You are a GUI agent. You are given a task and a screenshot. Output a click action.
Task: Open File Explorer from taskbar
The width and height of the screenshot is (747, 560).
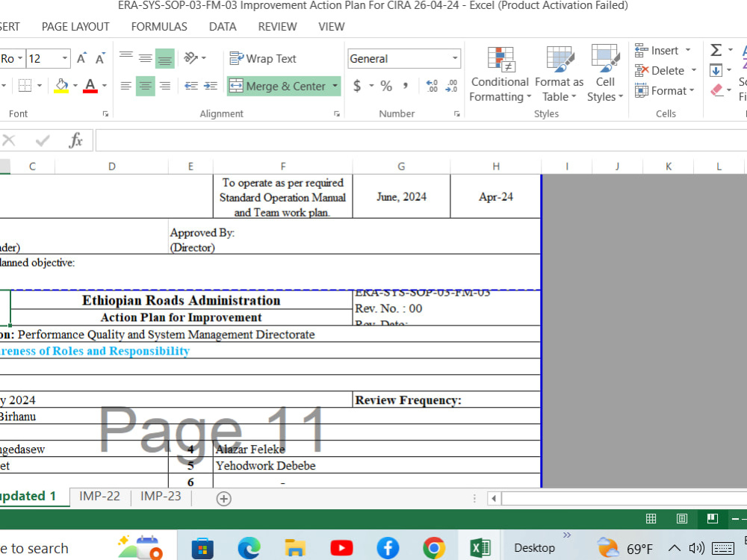[295, 547]
